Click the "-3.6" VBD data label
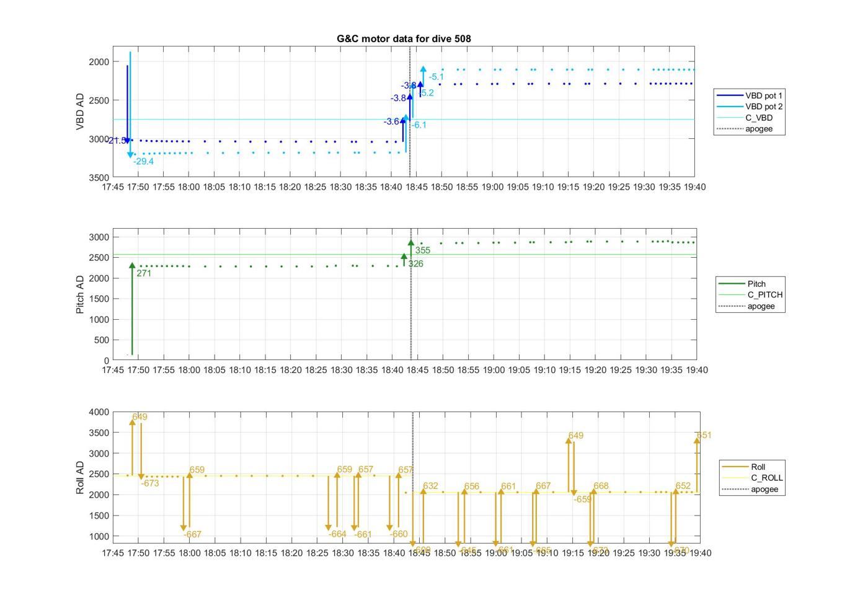 pos(391,121)
